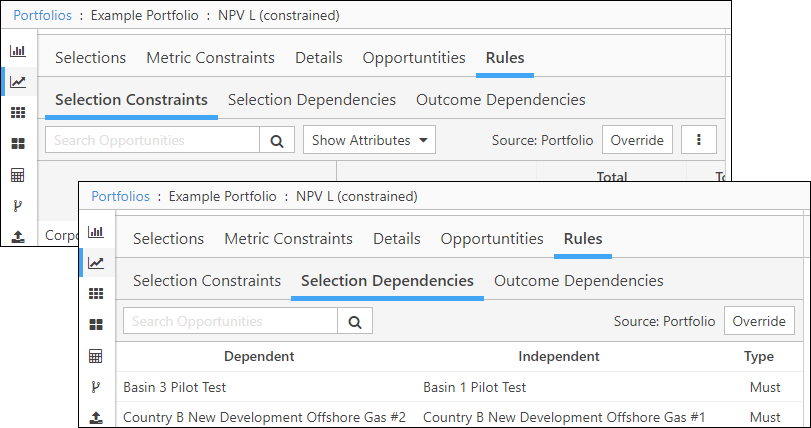
Task: Open bar chart icon in back window sidebar
Action: [18, 51]
